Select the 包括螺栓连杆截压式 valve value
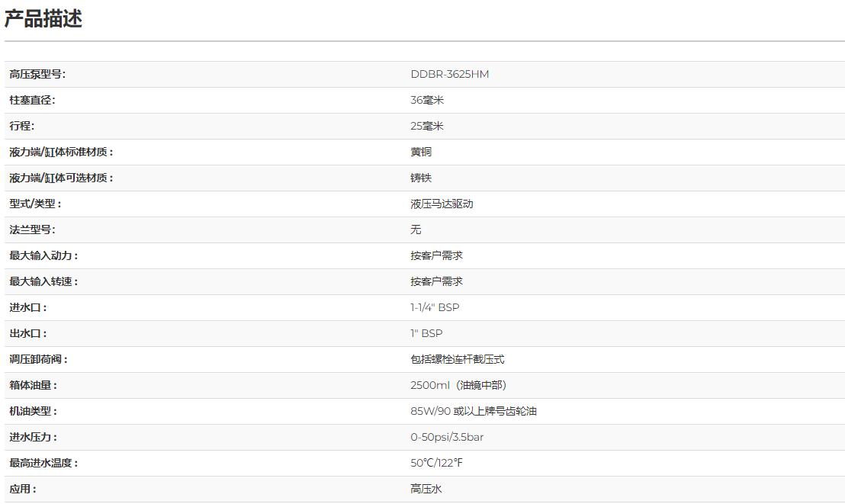This screenshot has width=845, height=504. coord(458,359)
